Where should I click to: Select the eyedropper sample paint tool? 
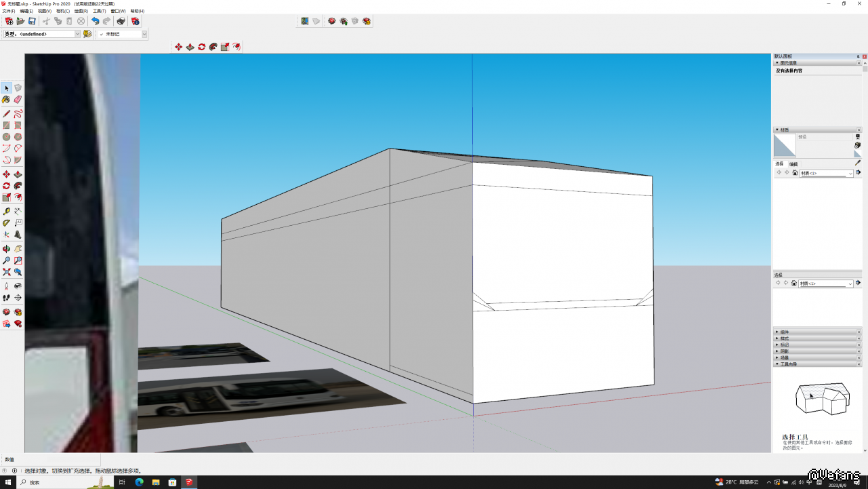click(857, 163)
